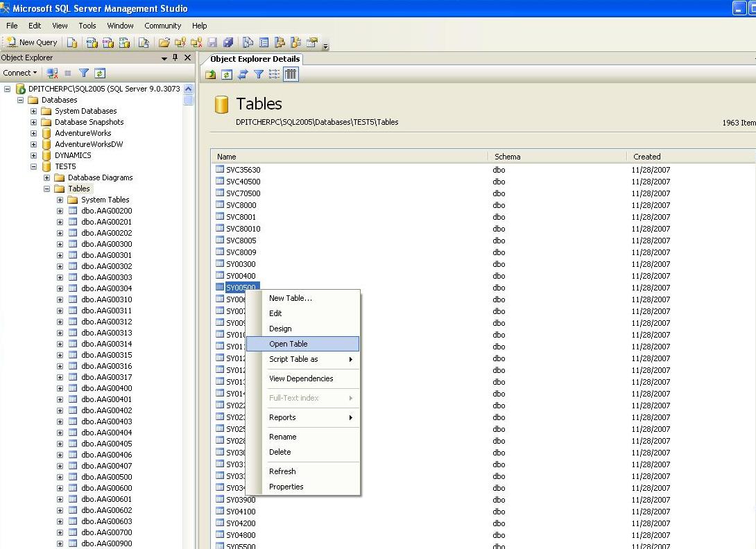Viewport: 756px width, 549px height.
Task: Click the Refresh icon in Object Explorer toolbar
Action: [x=100, y=73]
